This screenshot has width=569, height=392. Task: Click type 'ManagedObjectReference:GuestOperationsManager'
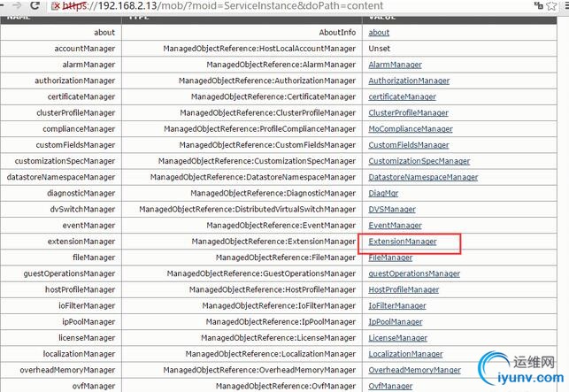click(x=261, y=273)
